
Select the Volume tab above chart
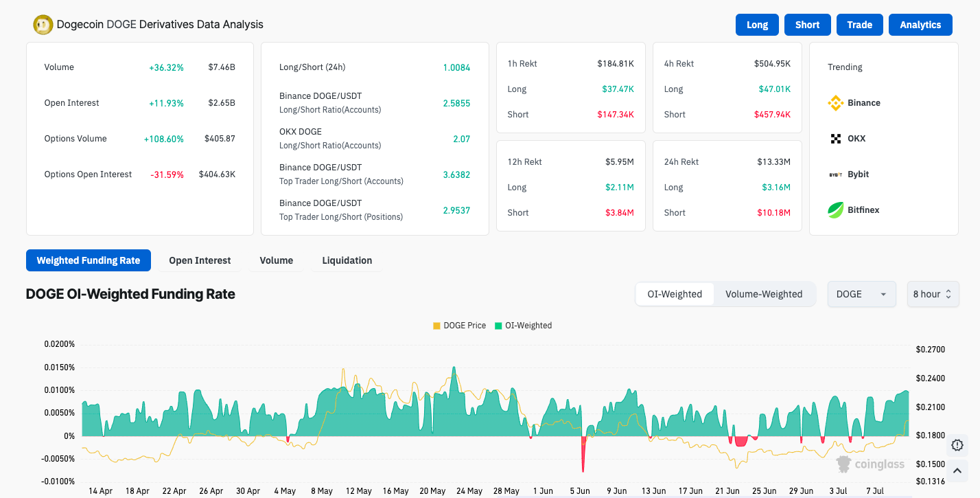[276, 260]
